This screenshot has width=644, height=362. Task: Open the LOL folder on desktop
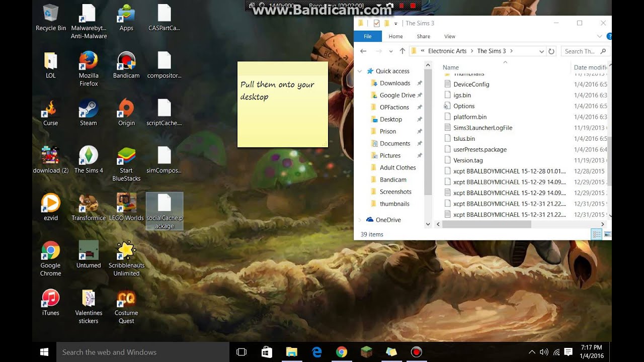tap(51, 65)
